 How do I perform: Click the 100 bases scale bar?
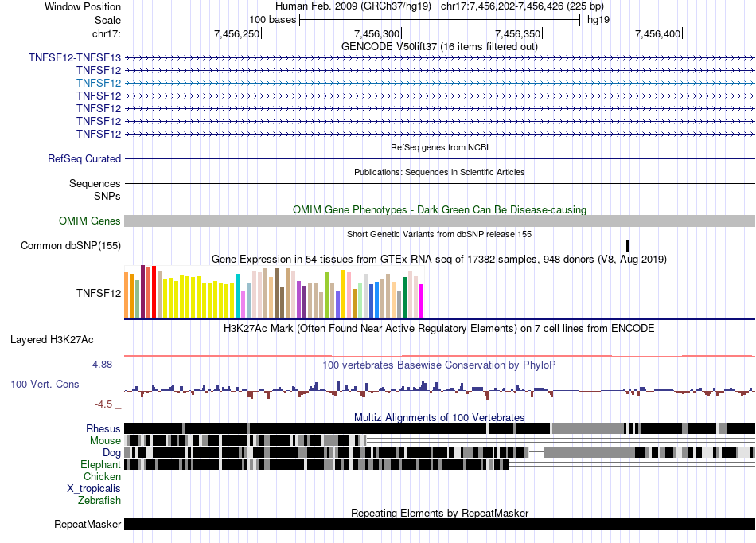[439, 20]
